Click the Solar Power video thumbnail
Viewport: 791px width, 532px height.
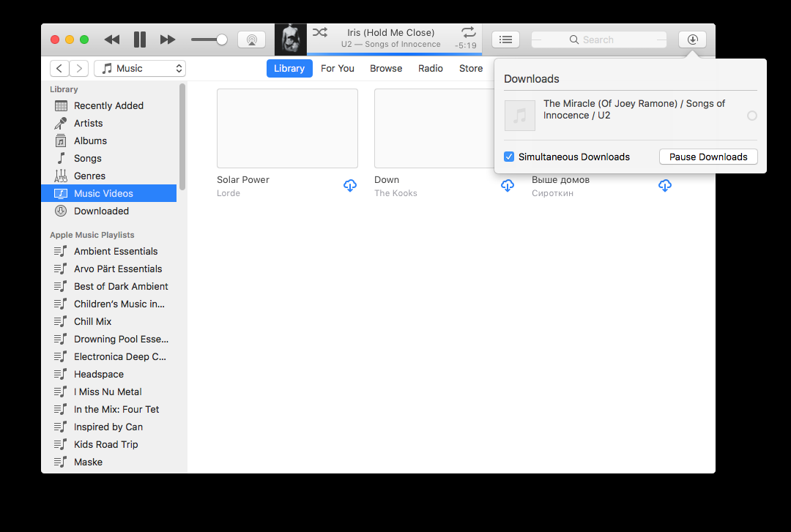tap(288, 129)
